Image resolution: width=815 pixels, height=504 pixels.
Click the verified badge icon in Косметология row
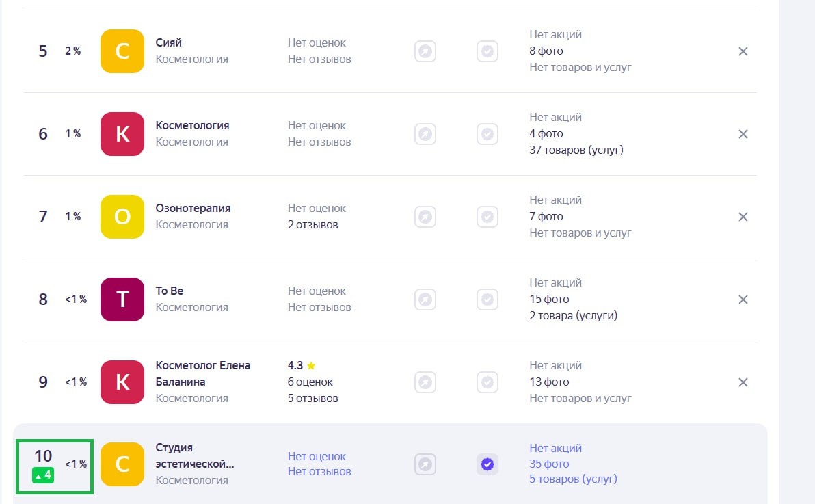487,134
